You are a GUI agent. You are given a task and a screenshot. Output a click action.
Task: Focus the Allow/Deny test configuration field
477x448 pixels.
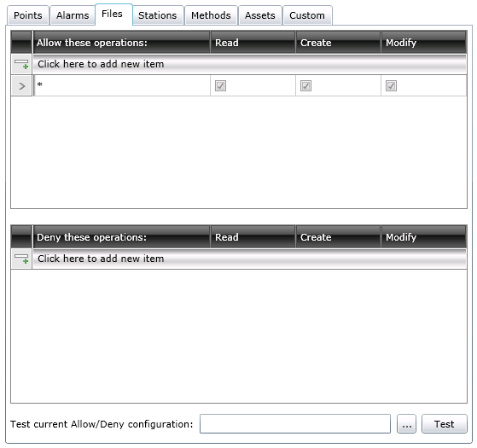pyautogui.click(x=295, y=423)
